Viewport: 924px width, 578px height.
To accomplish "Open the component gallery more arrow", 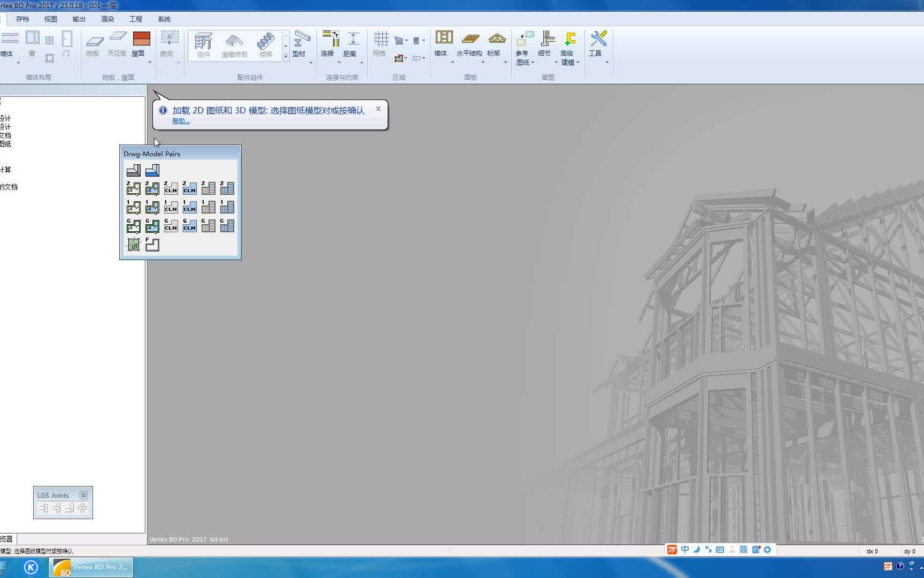I will [286, 56].
